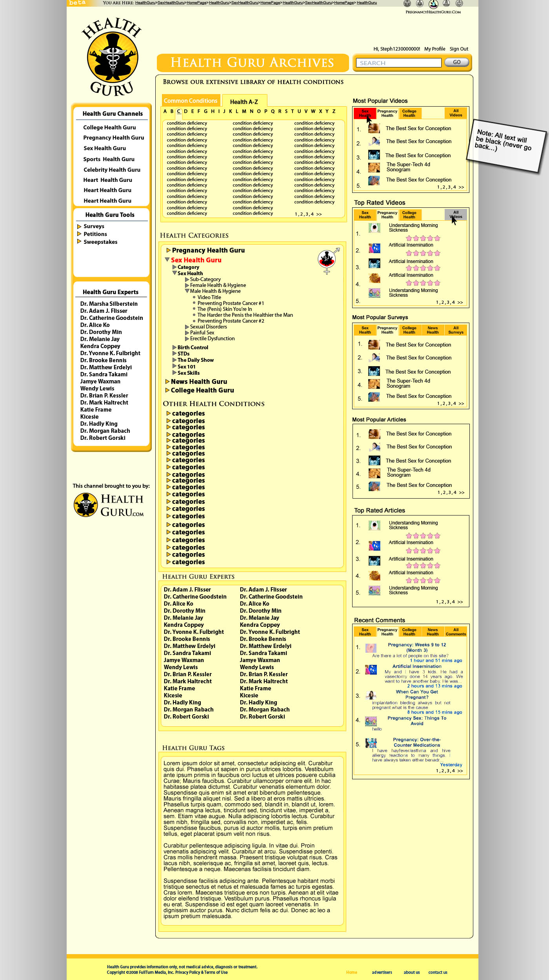Open Super-Tech 4d Sonogram thumbnail in Most Popular Videos
This screenshot has width=549, height=980.
click(x=374, y=167)
